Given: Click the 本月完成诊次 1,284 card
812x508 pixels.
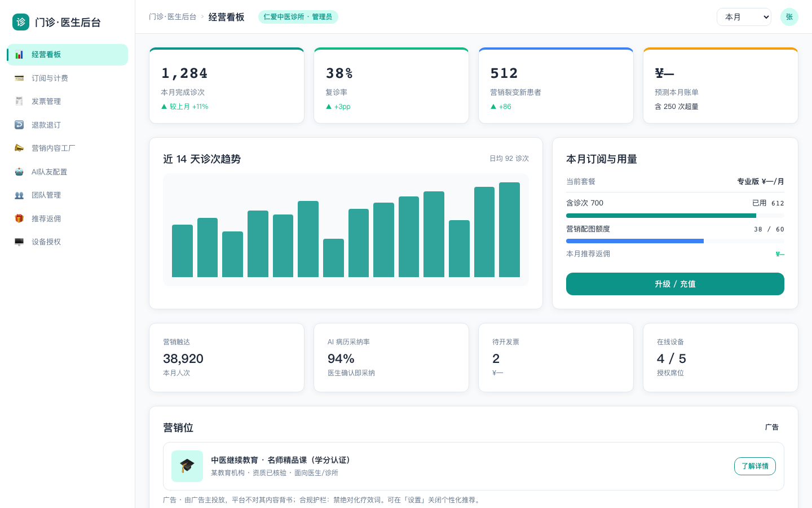Looking at the screenshot, I should click(x=227, y=85).
